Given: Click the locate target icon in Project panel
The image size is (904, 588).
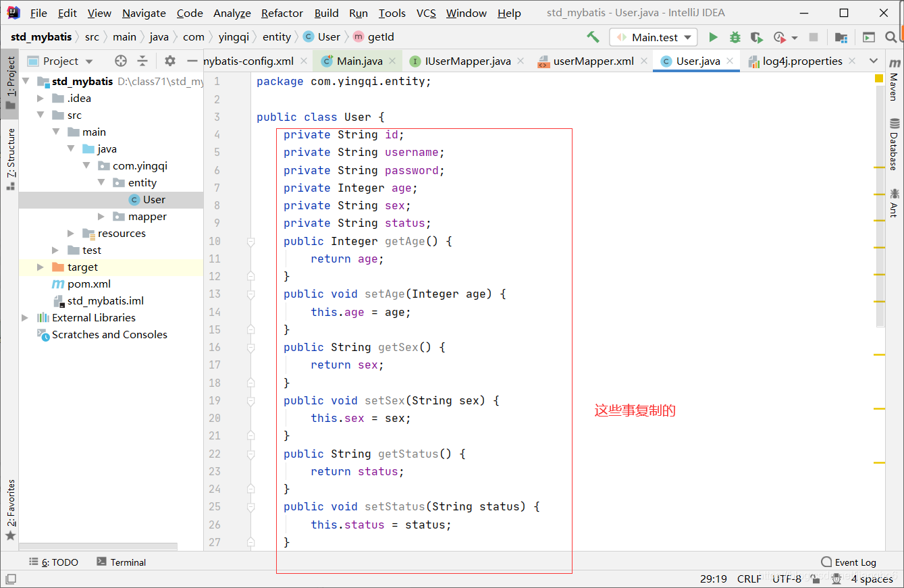Looking at the screenshot, I should tap(121, 61).
